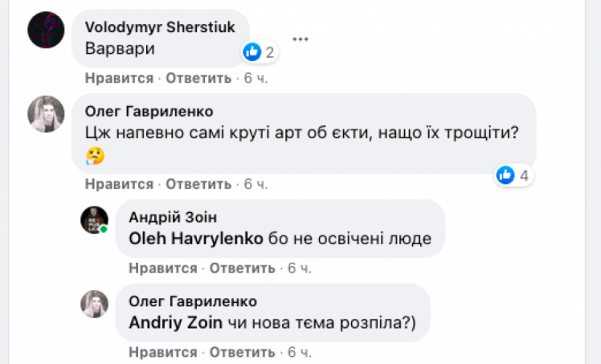Image resolution: width=601 pixels, height=364 pixels.
Task: Reply to Олег's art objects comment
Action: point(199,184)
